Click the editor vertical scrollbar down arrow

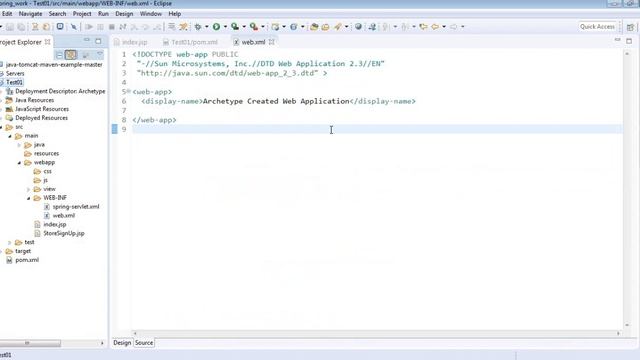[x=627, y=325]
